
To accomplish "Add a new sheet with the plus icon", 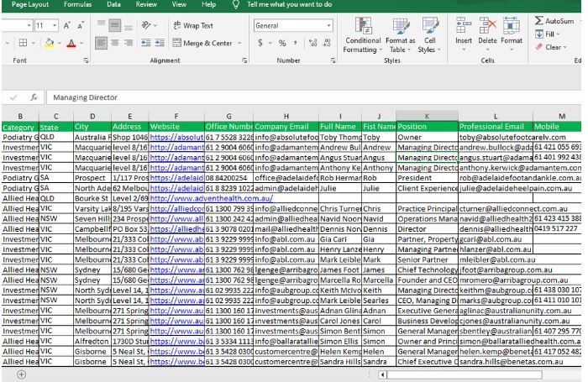I will pos(21,374).
